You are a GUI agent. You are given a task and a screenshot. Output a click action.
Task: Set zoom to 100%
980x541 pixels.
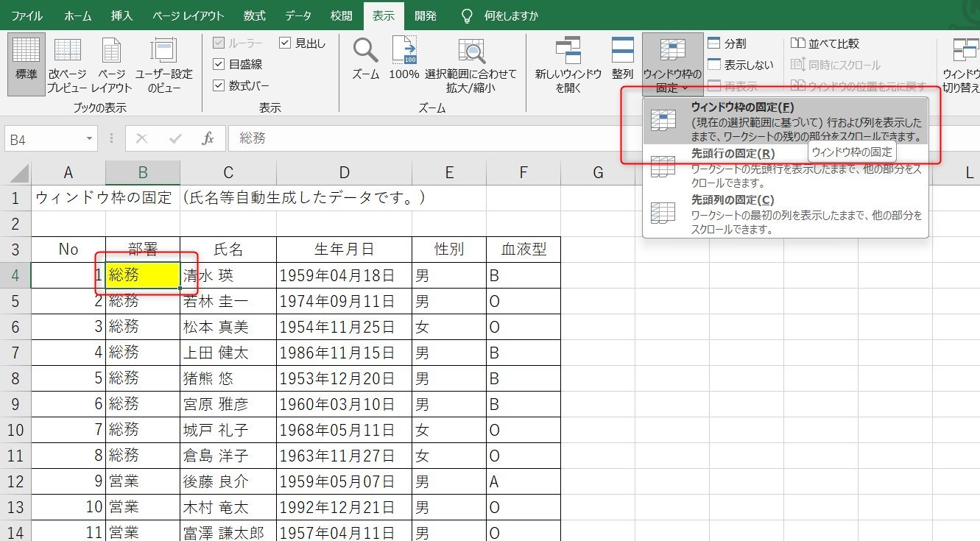[x=404, y=59]
